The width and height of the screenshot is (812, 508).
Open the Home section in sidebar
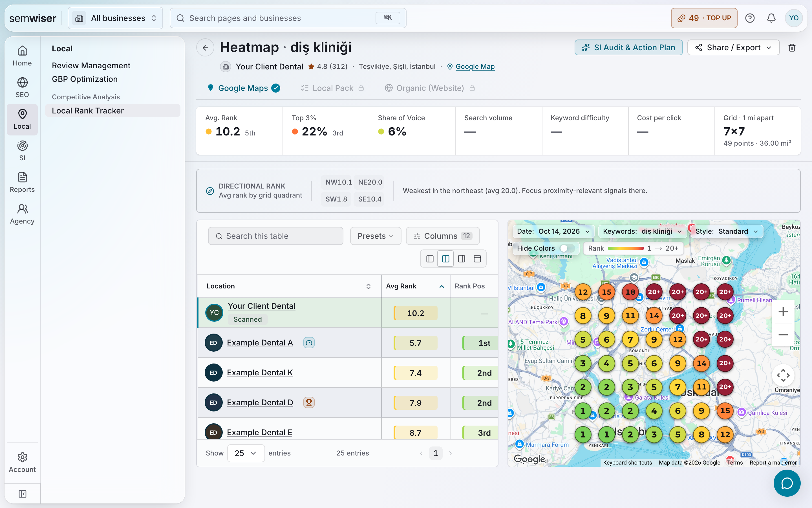point(22,56)
